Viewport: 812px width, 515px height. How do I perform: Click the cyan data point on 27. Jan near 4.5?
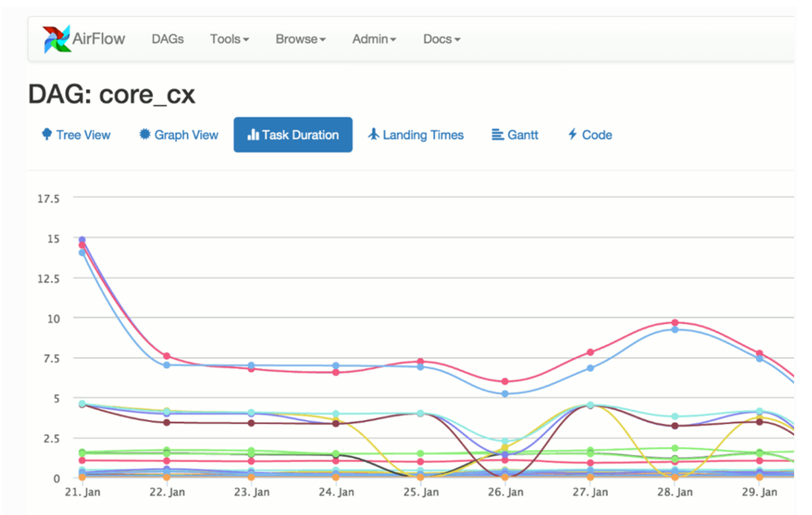point(590,405)
